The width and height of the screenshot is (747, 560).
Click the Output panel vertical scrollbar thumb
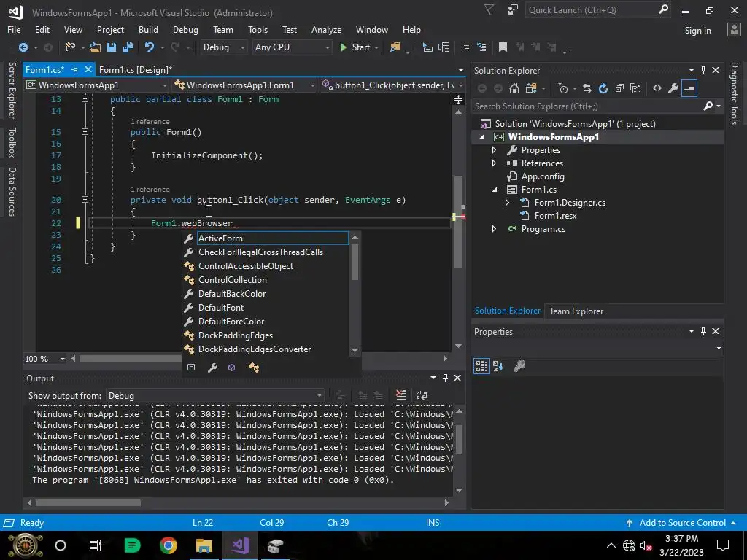point(460,438)
